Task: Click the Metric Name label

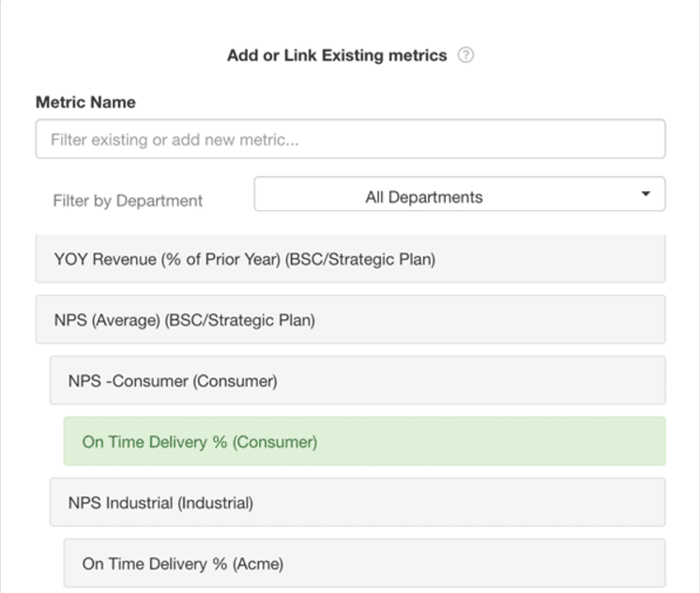Action: 85,102
